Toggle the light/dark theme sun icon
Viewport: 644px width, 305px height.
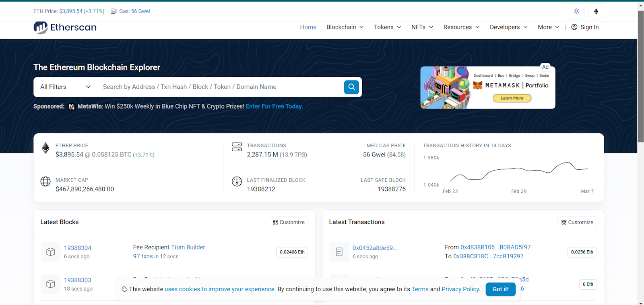click(576, 11)
